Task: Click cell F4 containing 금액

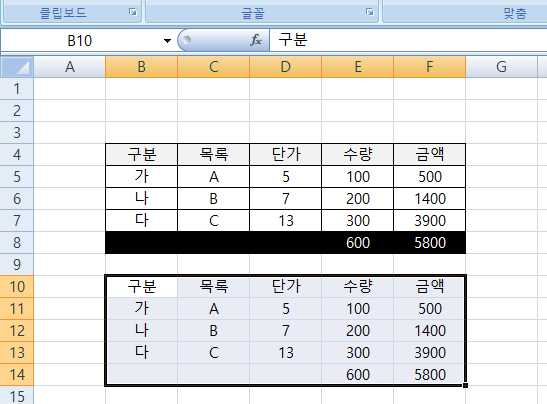Action: (x=429, y=155)
